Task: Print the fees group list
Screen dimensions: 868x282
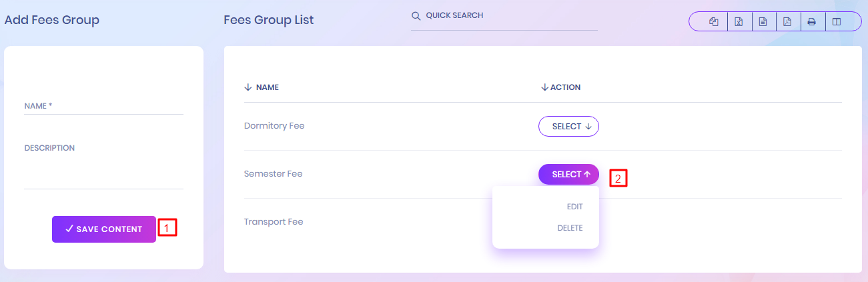Action: point(811,22)
